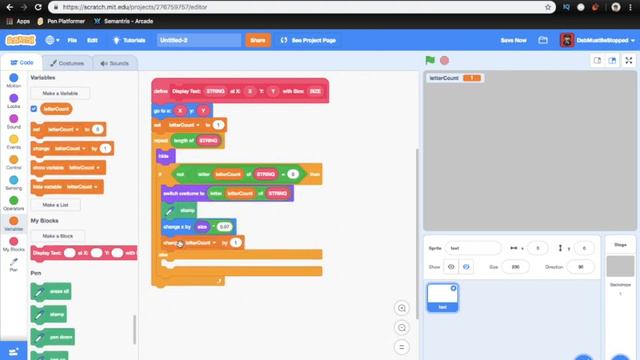This screenshot has height=360, width=640.
Task: Open the Events blocks category
Action: [13, 142]
